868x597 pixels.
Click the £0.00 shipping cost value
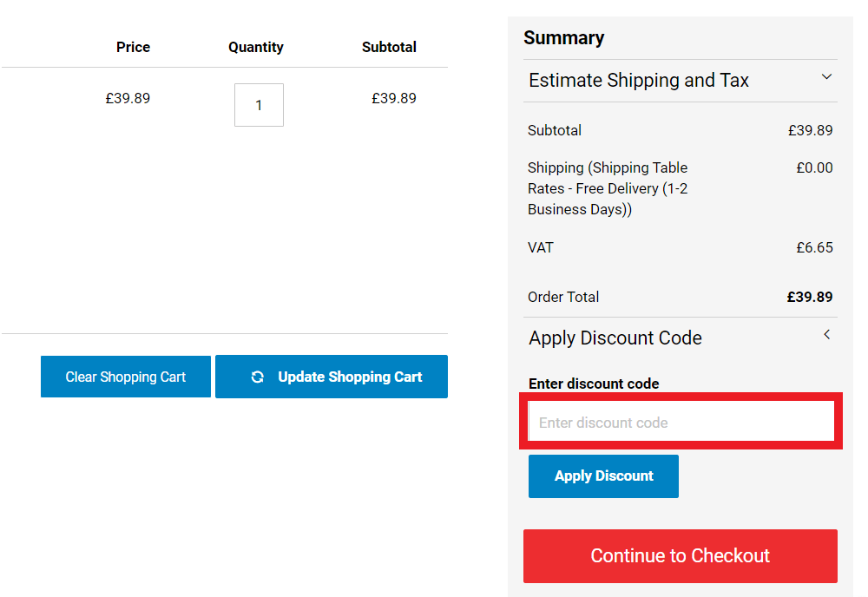coord(814,167)
